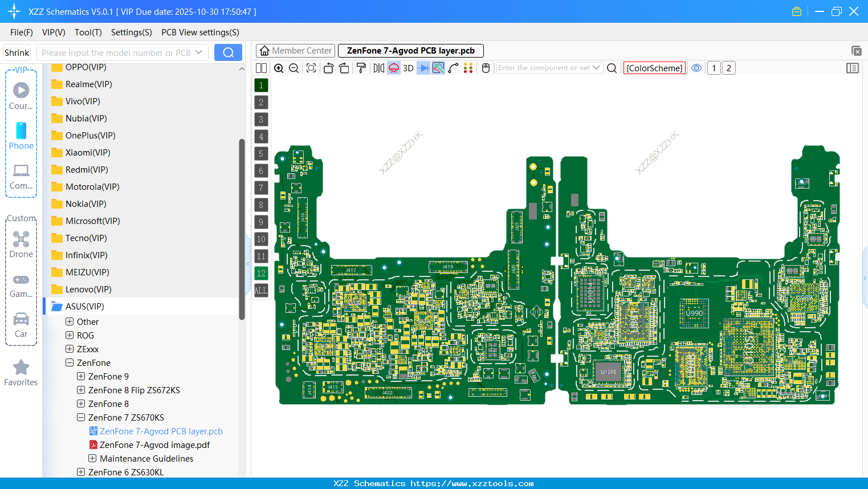Click the mouse settings icon
Image resolution: width=868 pixels, height=489 pixels.
click(486, 68)
